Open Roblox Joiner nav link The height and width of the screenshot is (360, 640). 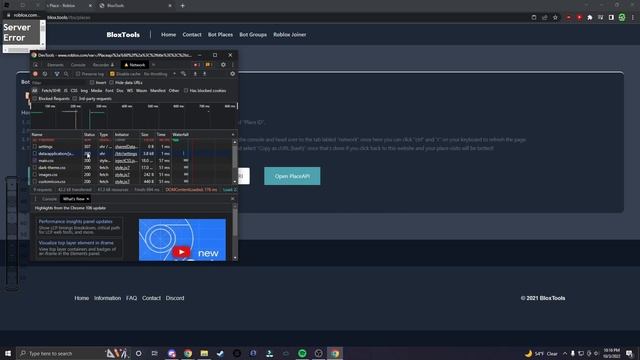tap(290, 35)
